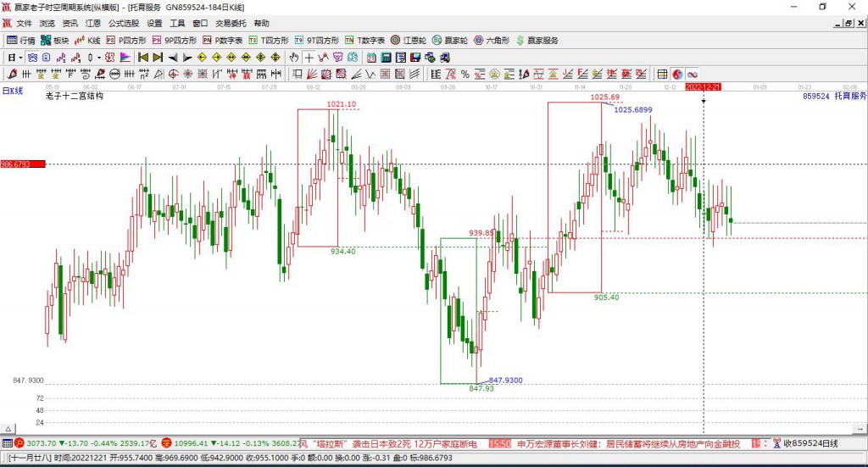
Task: Switch to the K线 candlestick chart
Action: 87,41
